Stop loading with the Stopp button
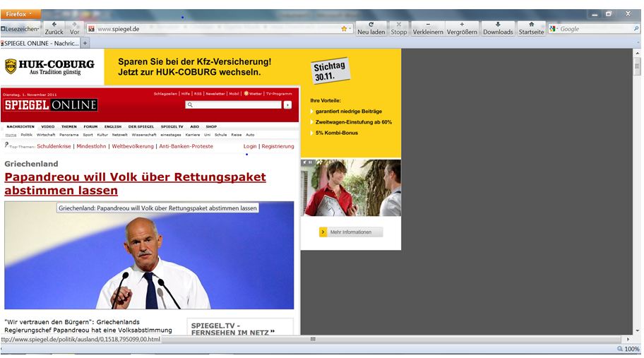Screen dimensions: 644x358 (398, 28)
